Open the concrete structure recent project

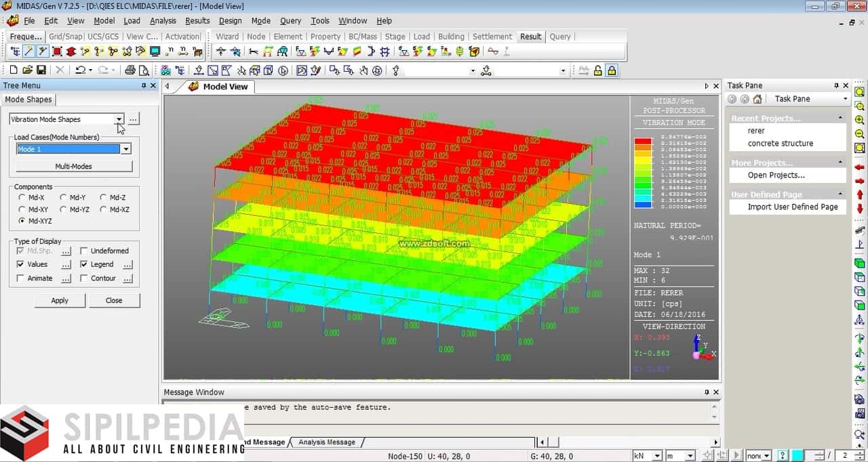780,144
